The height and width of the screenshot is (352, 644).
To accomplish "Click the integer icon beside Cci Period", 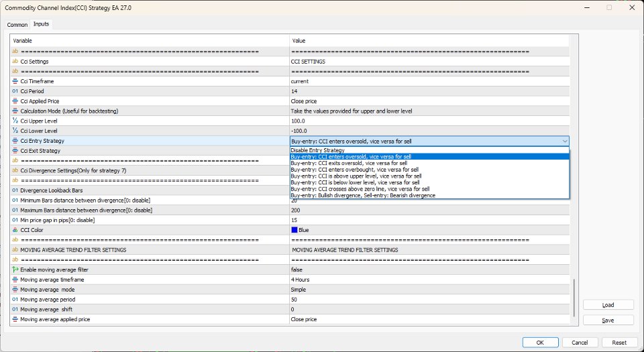I will coord(15,91).
